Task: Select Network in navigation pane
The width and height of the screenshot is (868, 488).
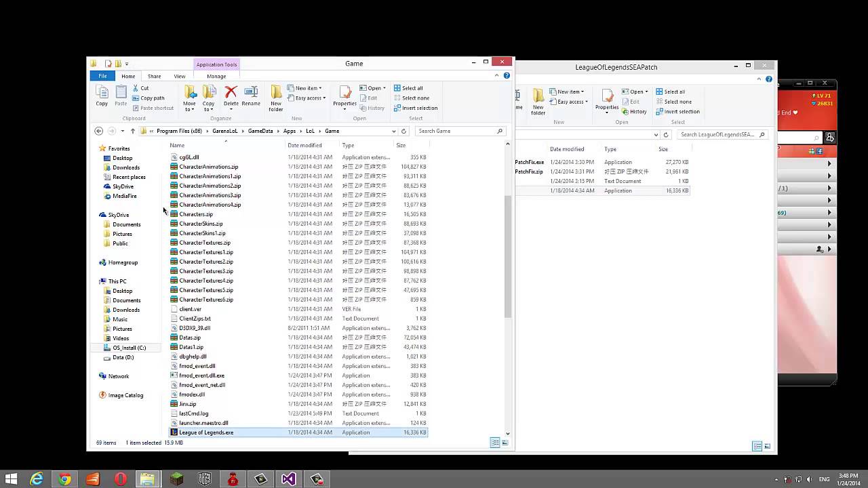Action: [x=118, y=376]
